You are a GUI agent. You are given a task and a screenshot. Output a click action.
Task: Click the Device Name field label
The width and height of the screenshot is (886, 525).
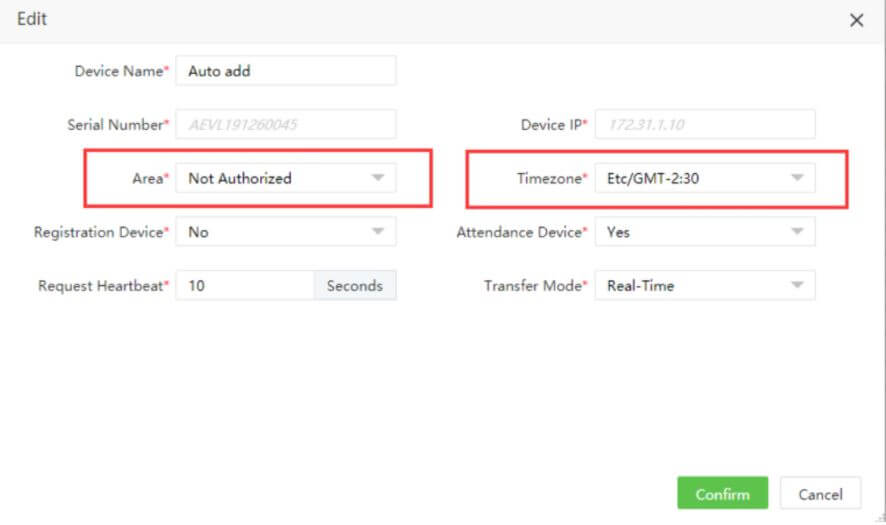click(118, 71)
